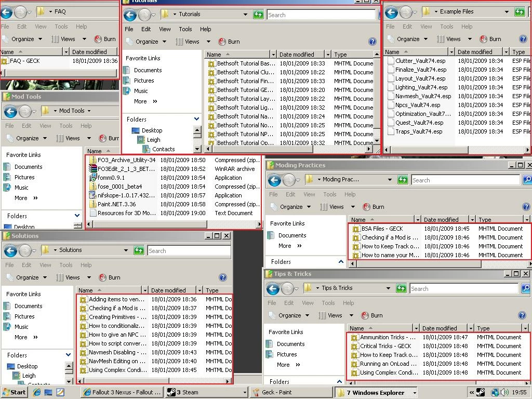Viewport: 532px width, 399px height.
Task: Open the Example Files address dropdown
Action: [507, 12]
